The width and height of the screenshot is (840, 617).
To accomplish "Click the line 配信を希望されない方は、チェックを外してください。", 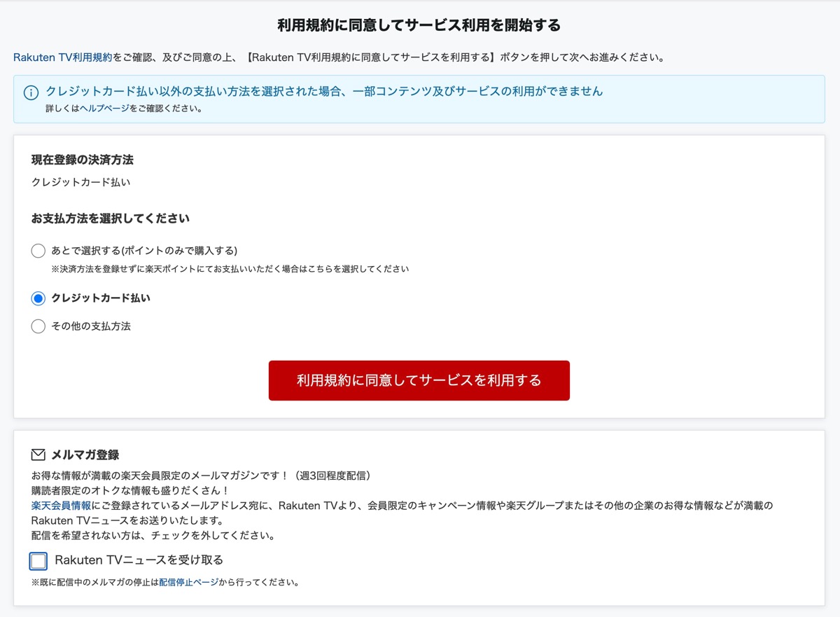I will click(153, 536).
